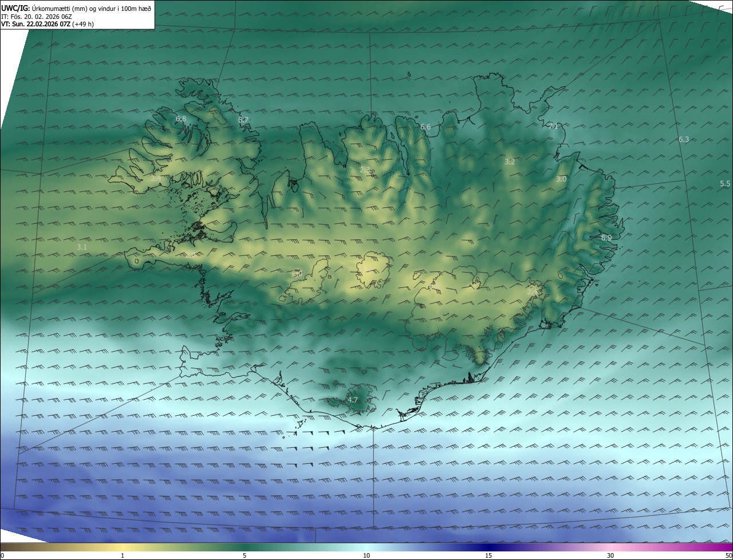
Task: Click the '3.2' value on the map
Action: click(x=510, y=161)
